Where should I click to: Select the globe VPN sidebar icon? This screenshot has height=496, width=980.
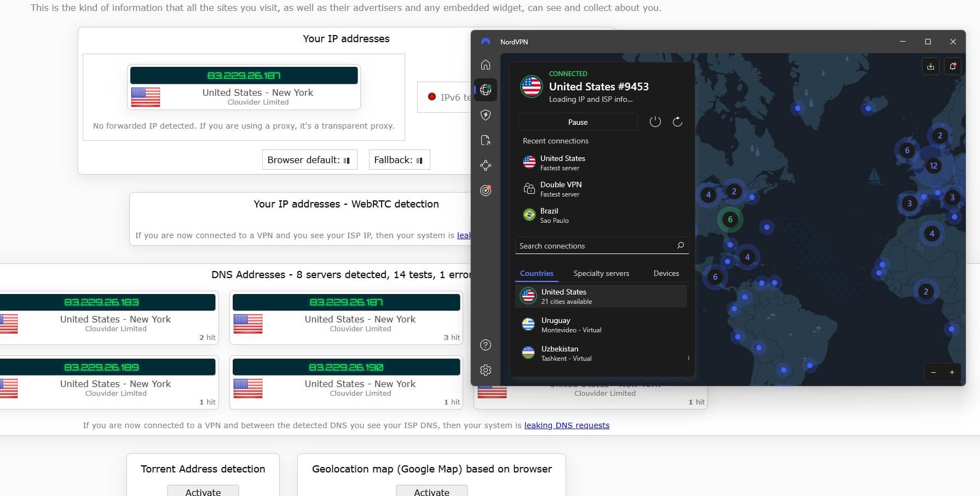click(486, 90)
